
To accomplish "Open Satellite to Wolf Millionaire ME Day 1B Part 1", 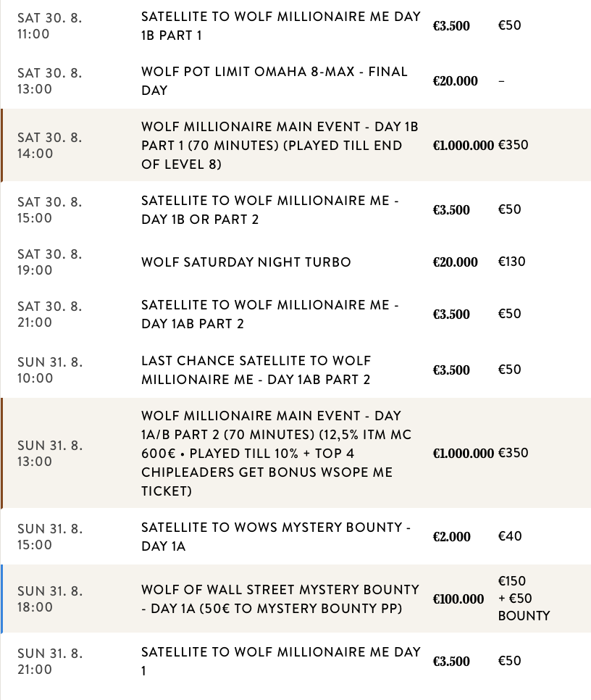I will point(280,25).
